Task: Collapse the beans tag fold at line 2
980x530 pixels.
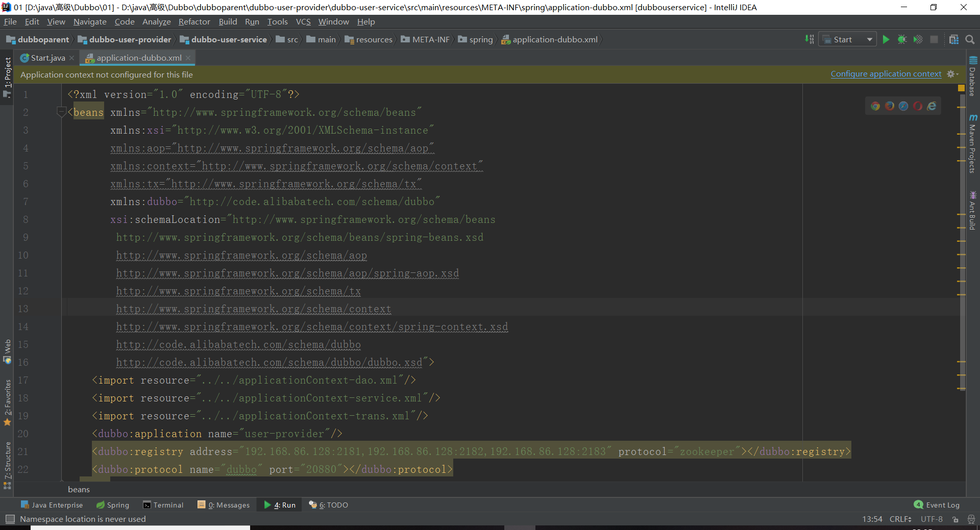Action: click(61, 112)
